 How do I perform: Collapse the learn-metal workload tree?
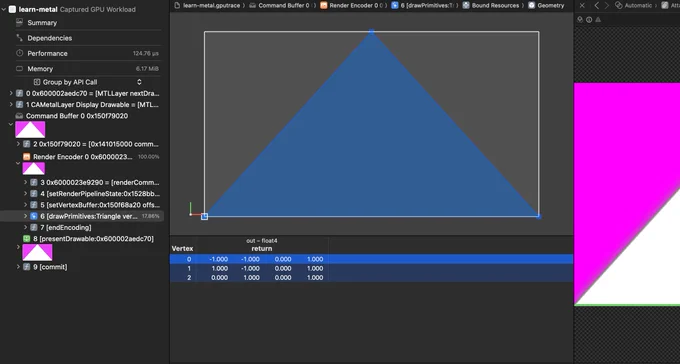coord(4,9)
